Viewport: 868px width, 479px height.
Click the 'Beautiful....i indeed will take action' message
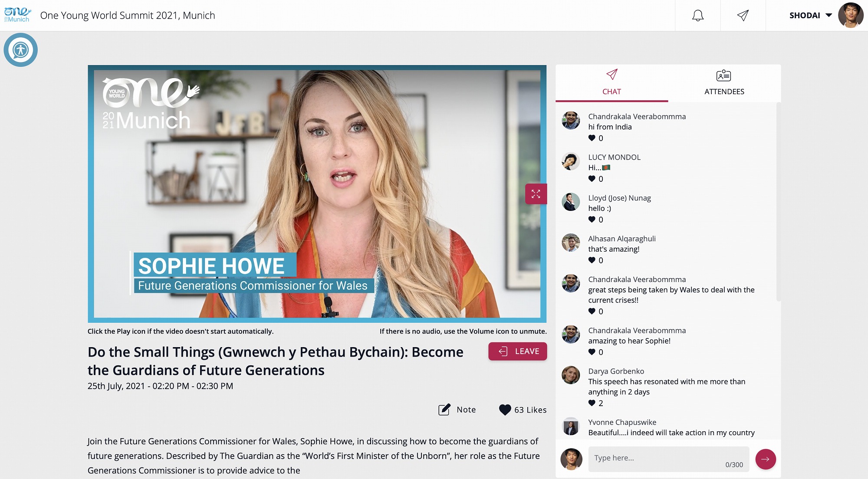click(x=671, y=433)
